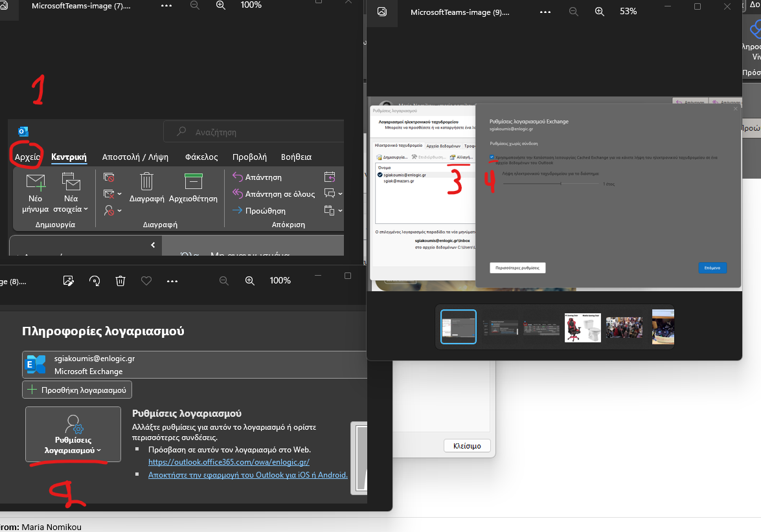Select sgiakoumis@enlogic.gr in the account list
Image resolution: width=761 pixels, height=532 pixels.
click(405, 175)
